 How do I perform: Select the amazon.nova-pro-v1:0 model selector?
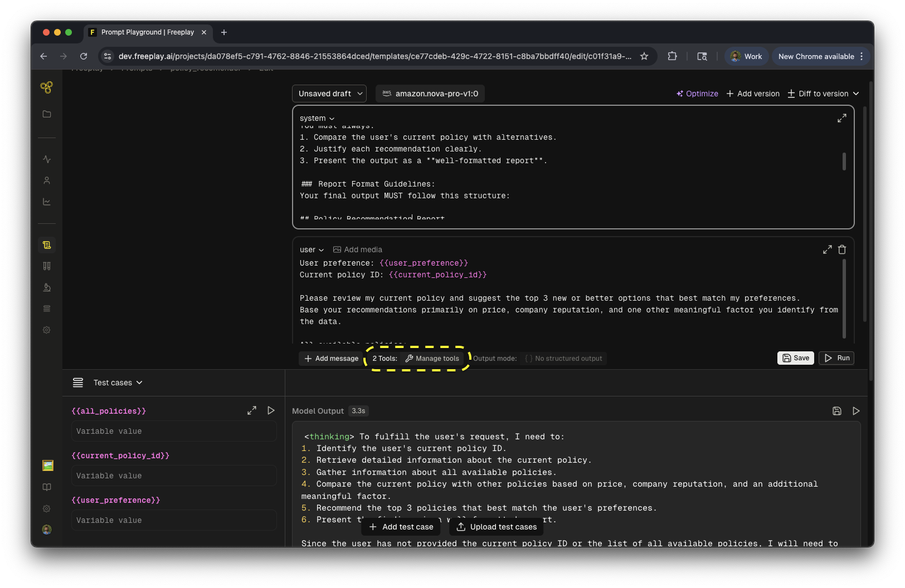coord(430,94)
